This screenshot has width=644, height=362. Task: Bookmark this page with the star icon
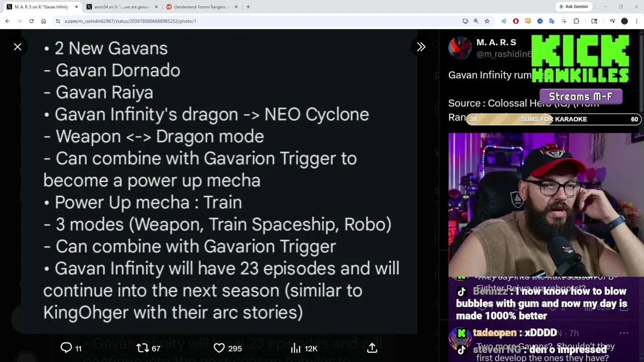tap(487, 21)
